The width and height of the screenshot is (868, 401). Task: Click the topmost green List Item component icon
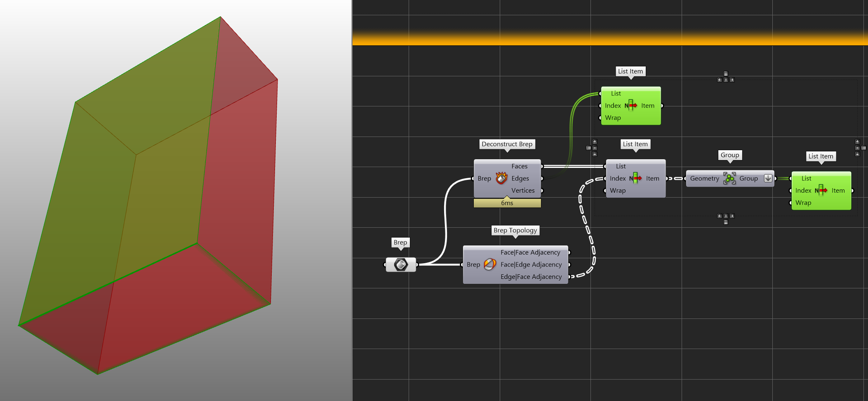[631, 106]
